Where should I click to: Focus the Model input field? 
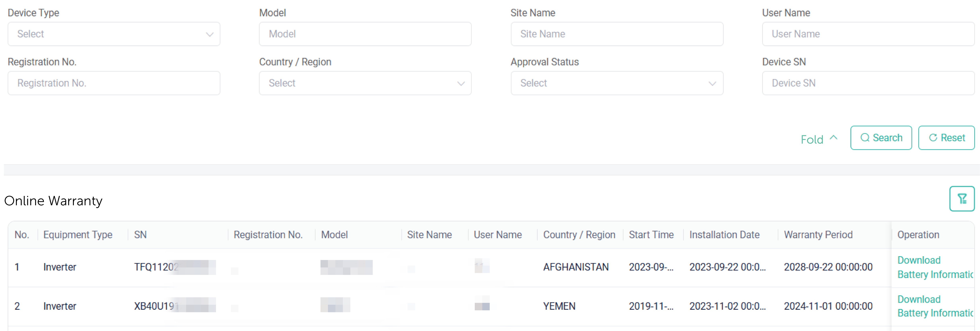pyautogui.click(x=365, y=34)
